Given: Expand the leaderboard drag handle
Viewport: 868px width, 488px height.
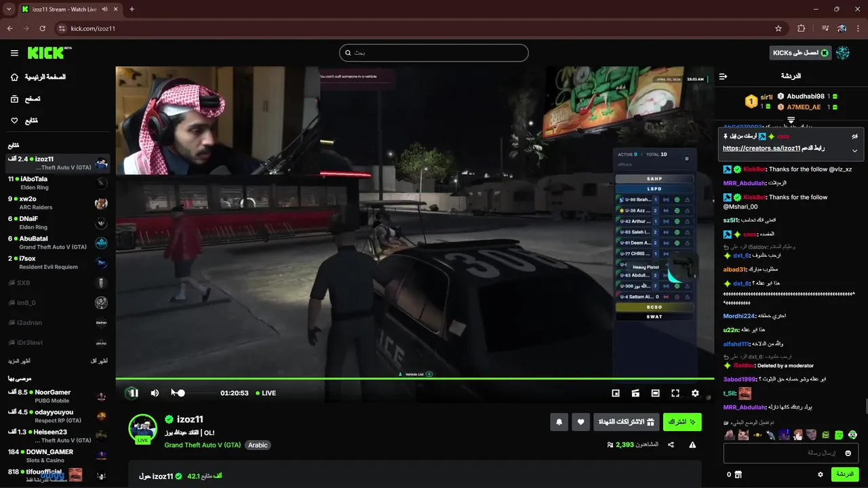Looking at the screenshot, I should click(x=791, y=120).
